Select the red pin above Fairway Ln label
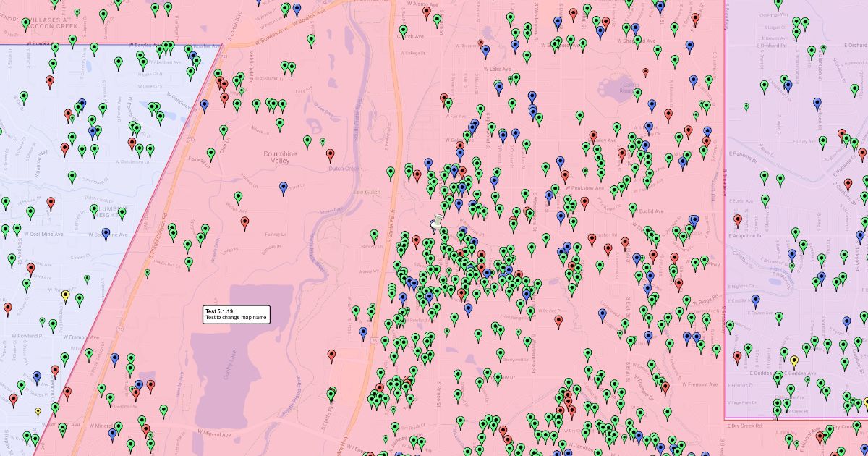Image resolution: width=868 pixels, height=456 pixels. pos(244,222)
